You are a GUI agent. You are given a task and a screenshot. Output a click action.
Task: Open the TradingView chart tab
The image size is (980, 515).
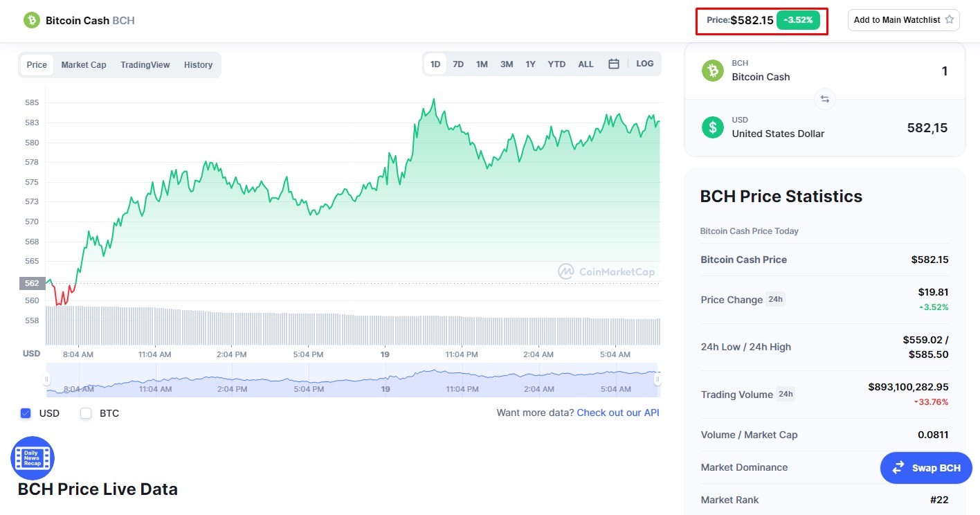145,64
